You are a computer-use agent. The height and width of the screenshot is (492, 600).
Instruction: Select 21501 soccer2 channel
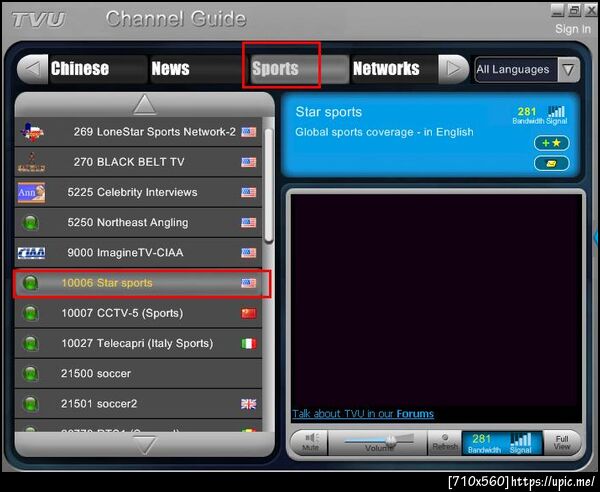click(138, 404)
